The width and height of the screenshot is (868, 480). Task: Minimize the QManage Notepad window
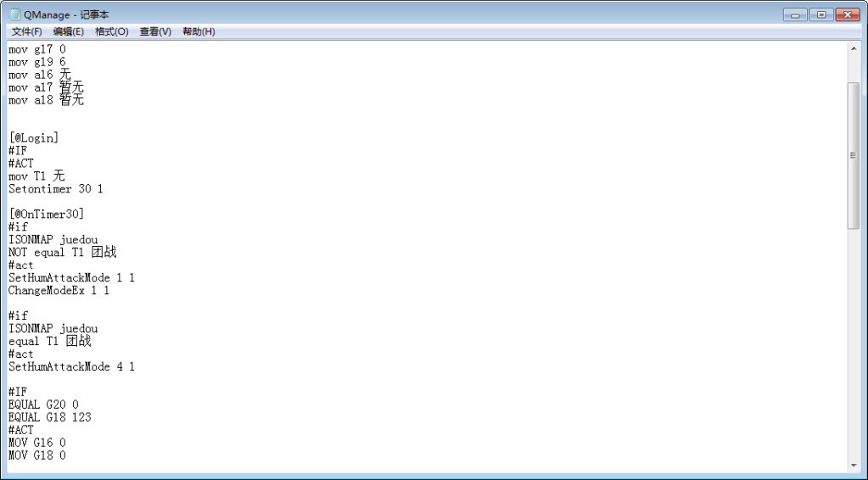click(x=795, y=14)
